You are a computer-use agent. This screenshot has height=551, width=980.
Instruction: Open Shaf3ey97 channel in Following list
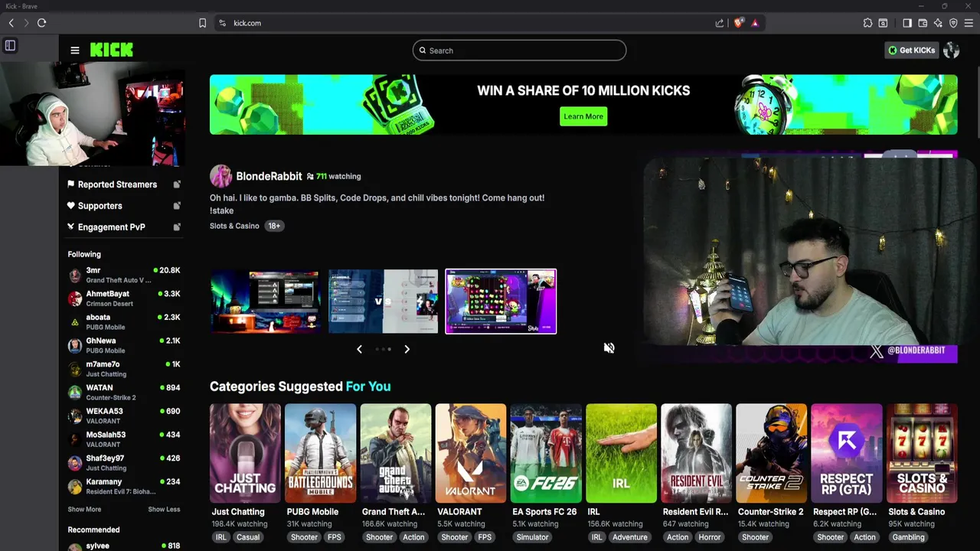(x=123, y=463)
